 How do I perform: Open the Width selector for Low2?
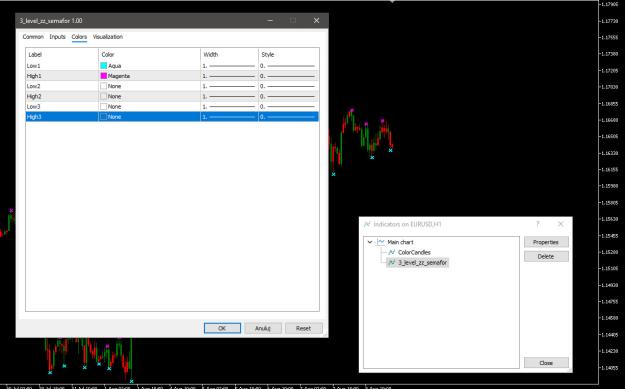[x=229, y=86]
